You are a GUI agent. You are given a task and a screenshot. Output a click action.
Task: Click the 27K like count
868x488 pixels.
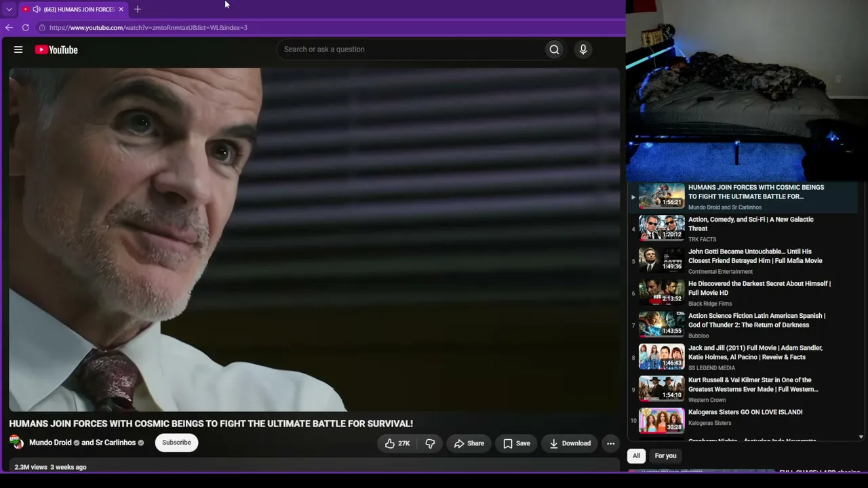pyautogui.click(x=404, y=443)
